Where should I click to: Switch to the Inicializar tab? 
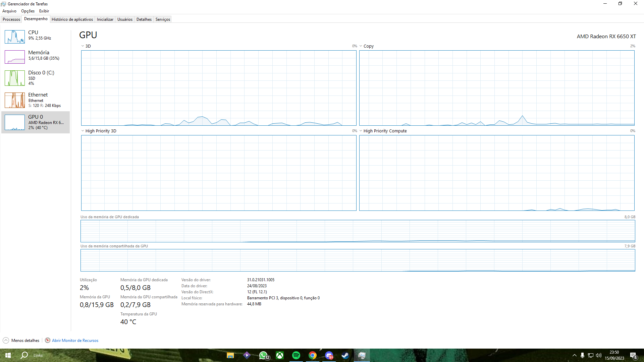pos(105,19)
